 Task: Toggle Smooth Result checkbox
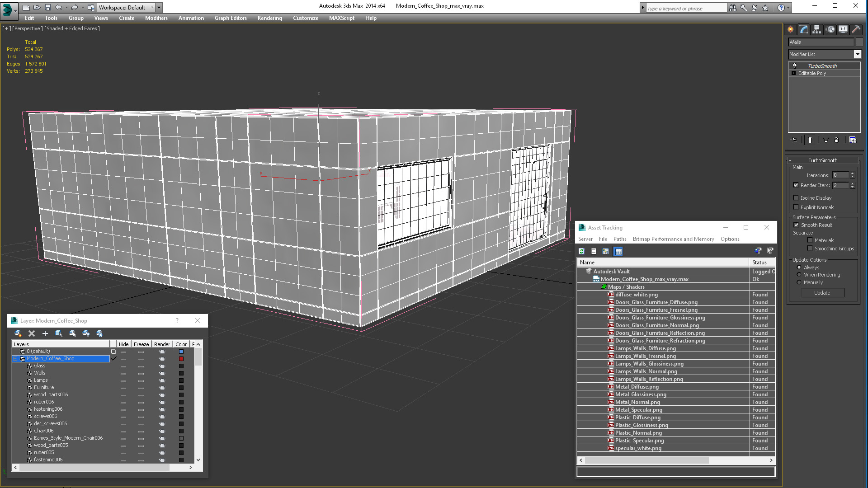(796, 225)
